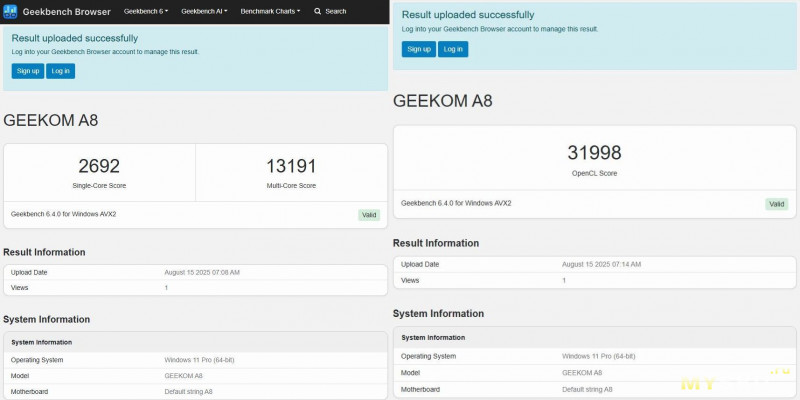Click the right Geekbench 6.4.0 for Windows AVX2 text
The width and height of the screenshot is (800, 400).
[x=456, y=203]
